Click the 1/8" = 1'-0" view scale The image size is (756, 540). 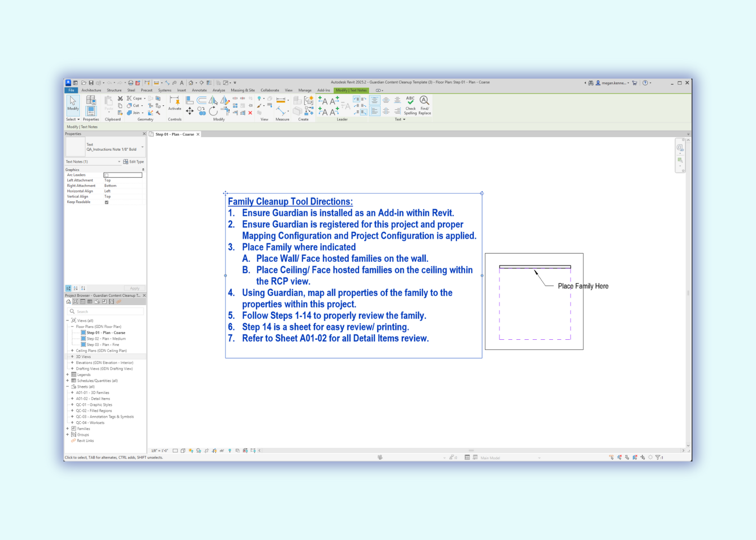(x=160, y=450)
